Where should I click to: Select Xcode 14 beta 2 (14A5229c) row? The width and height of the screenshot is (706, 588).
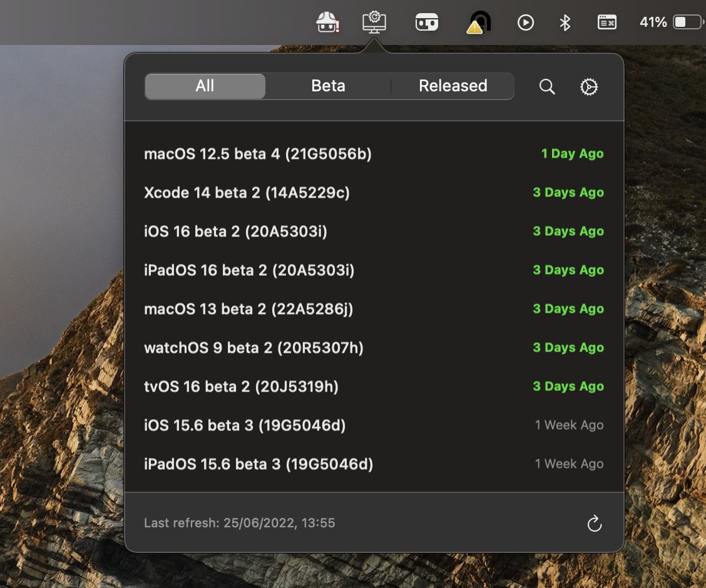click(374, 193)
